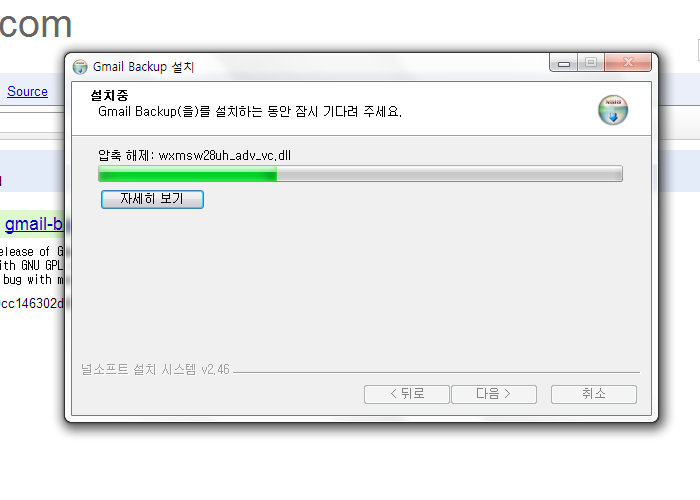
Task: Click the extracting wxmsw28uh_adv_vc.dll status text
Action: pos(195,155)
